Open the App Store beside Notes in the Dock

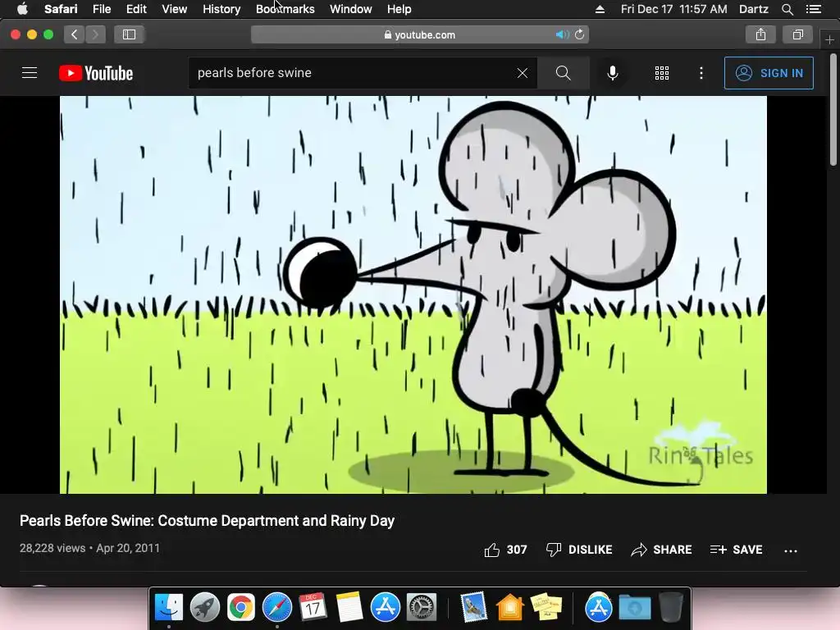point(386,608)
